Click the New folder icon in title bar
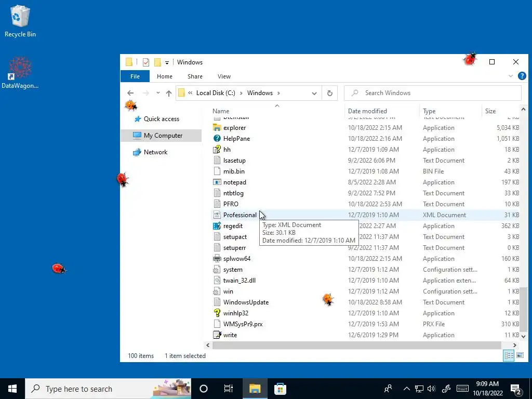The image size is (532, 399). pos(157,62)
